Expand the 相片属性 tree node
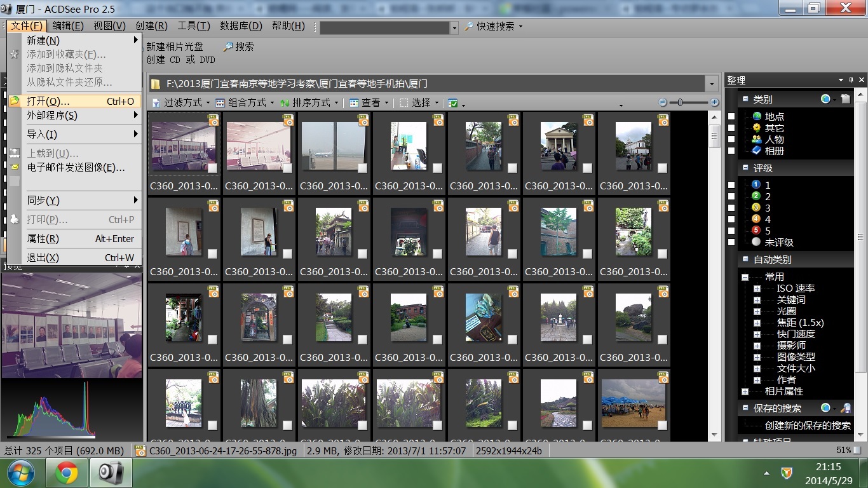The height and width of the screenshot is (488, 868). [x=745, y=391]
